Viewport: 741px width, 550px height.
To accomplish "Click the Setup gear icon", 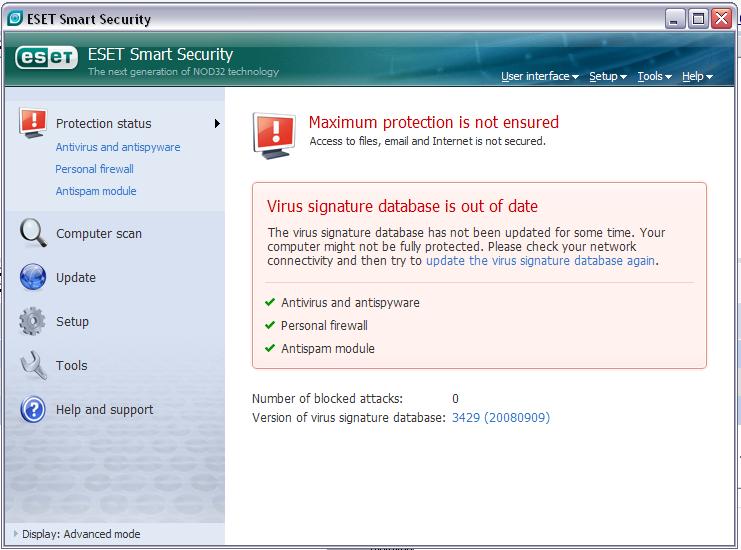I will pyautogui.click(x=33, y=321).
